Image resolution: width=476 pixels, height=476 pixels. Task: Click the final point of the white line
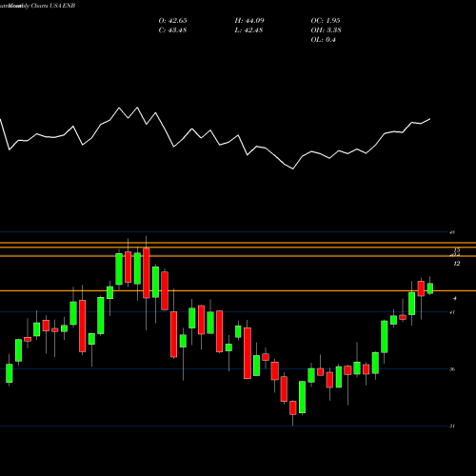pyautogui.click(x=430, y=119)
